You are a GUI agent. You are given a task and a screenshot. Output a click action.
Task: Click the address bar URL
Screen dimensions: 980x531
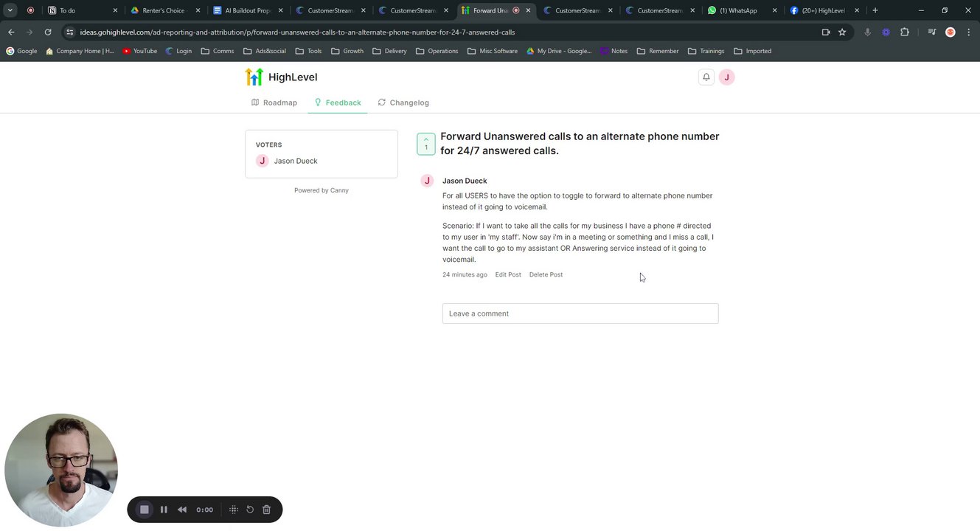297,32
